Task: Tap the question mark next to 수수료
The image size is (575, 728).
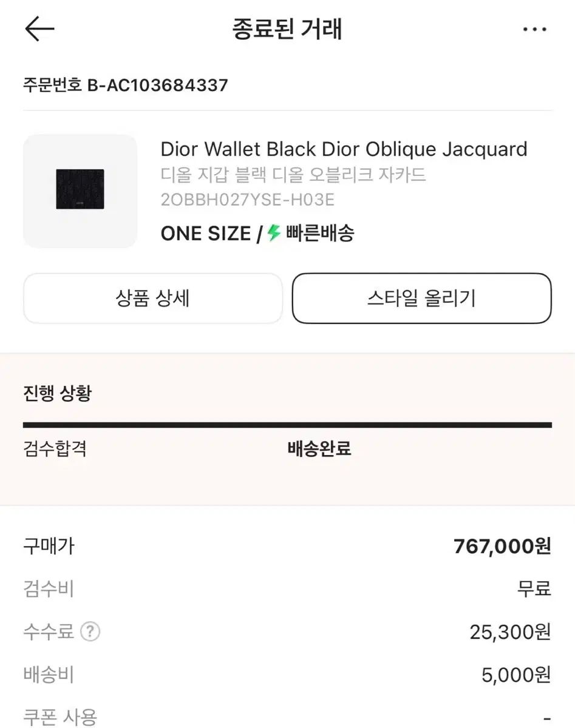Action: coord(90,632)
